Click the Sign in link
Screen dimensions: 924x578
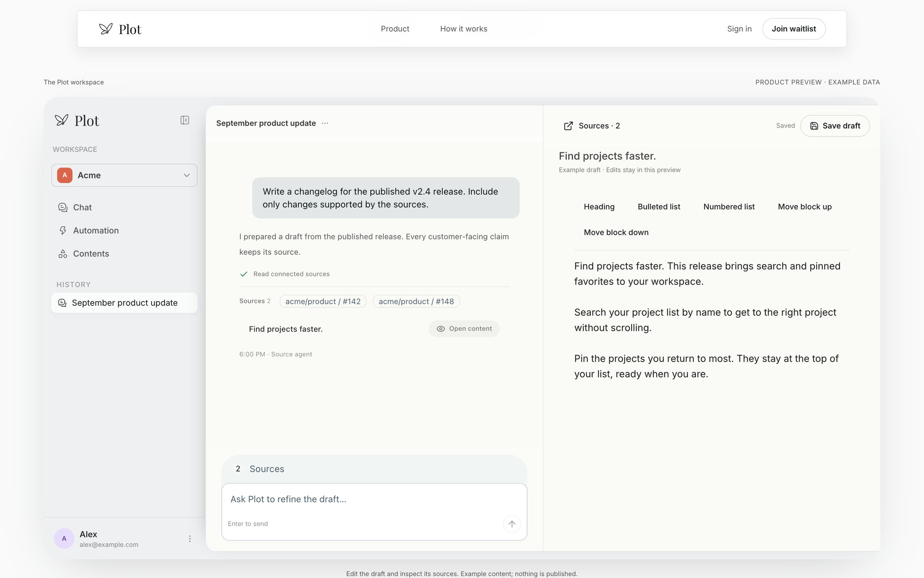click(x=739, y=29)
